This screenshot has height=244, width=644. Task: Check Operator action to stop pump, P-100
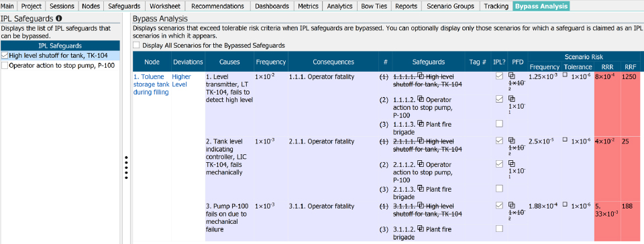[5, 65]
